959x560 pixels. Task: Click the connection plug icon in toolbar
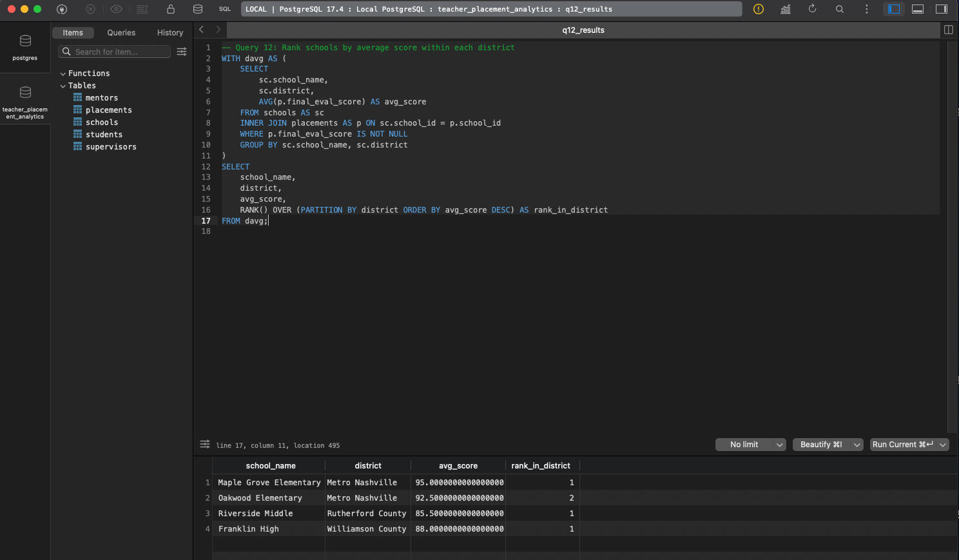62,9
